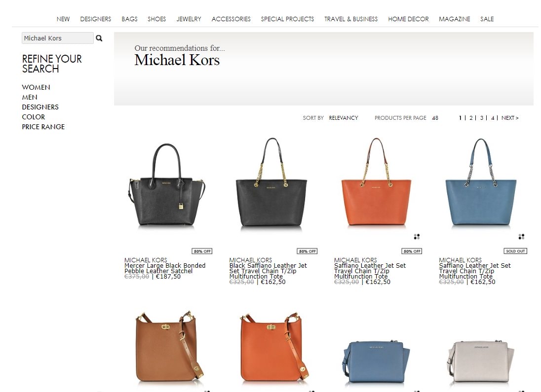The width and height of the screenshot is (541, 392).
Task: Expand the Designers refine filter
Action: 40,107
